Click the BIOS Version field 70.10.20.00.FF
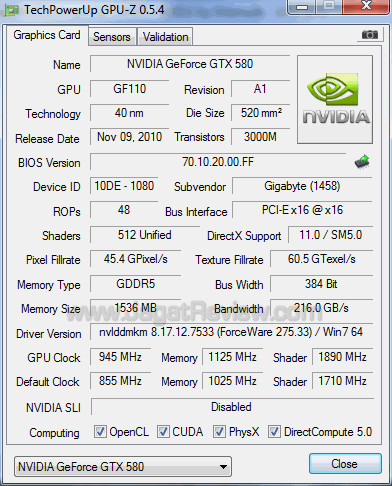The width and height of the screenshot is (392, 486). click(x=218, y=162)
